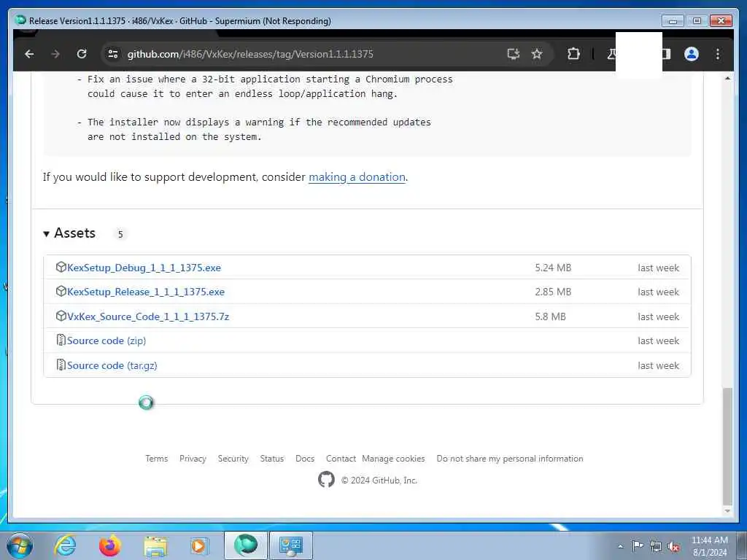Collapse the Assets section triangle
The height and width of the screenshot is (560, 747).
coord(46,234)
